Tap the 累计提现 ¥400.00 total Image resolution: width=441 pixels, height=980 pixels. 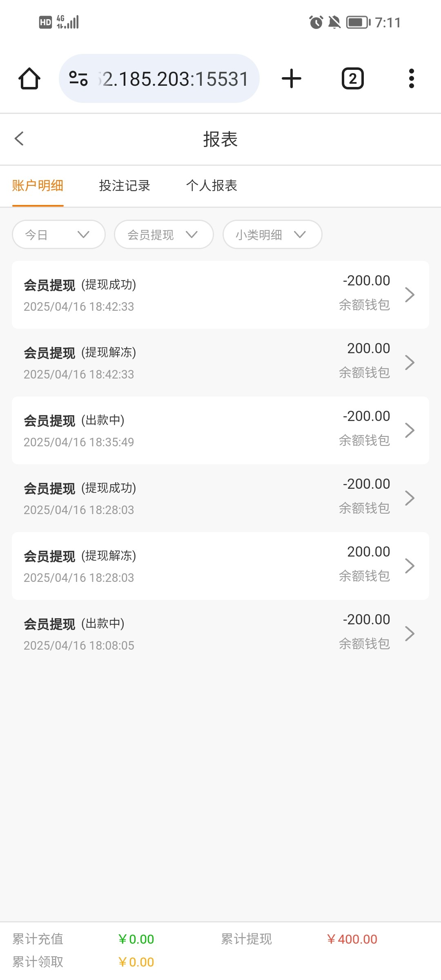coord(352,939)
